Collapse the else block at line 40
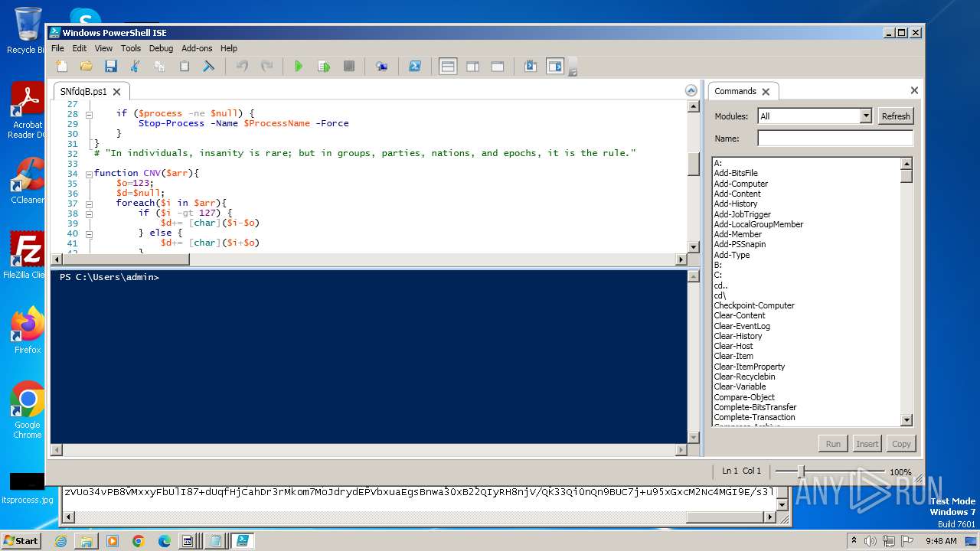Screen dimensions: 980x551 [89, 233]
